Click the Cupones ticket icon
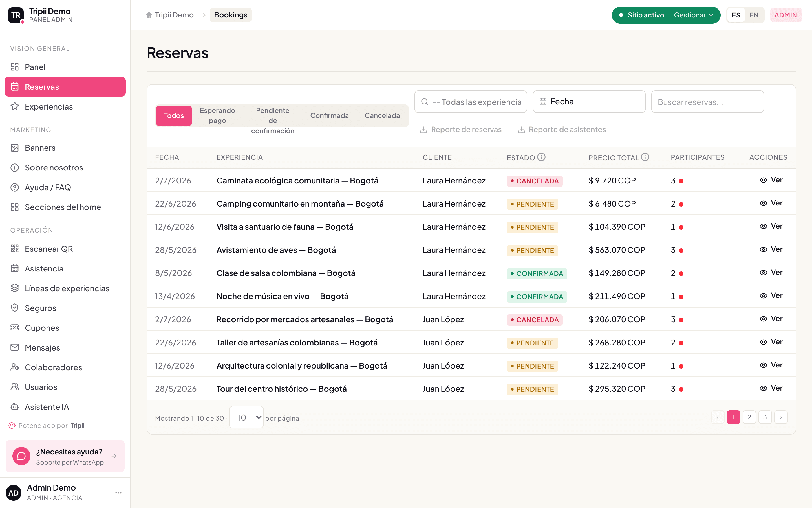This screenshot has width=812, height=508. point(14,328)
